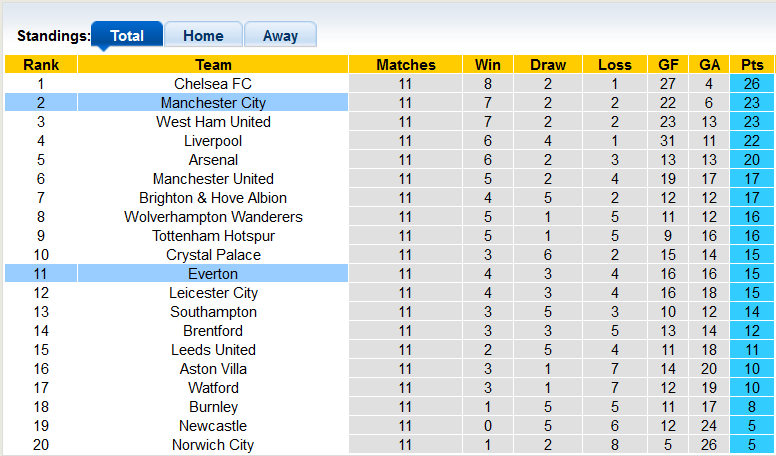The width and height of the screenshot is (776, 456).
Task: Click Norwich City at the bottom
Action: click(213, 445)
